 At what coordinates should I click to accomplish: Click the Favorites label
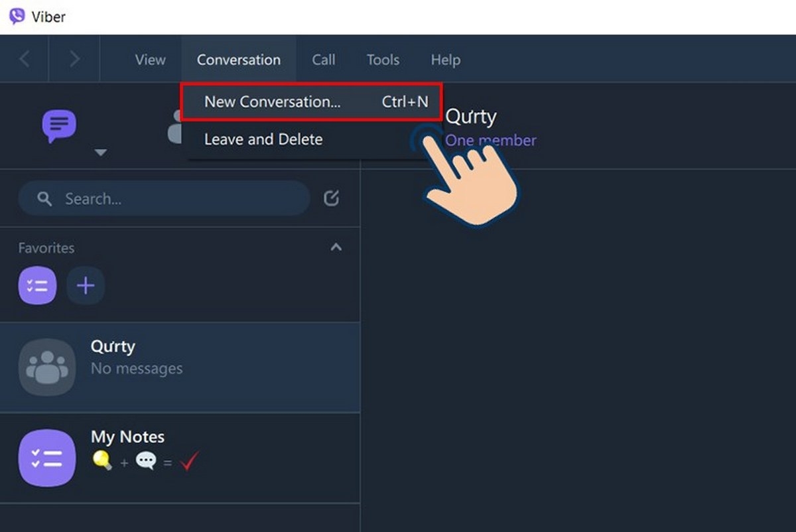tap(46, 247)
